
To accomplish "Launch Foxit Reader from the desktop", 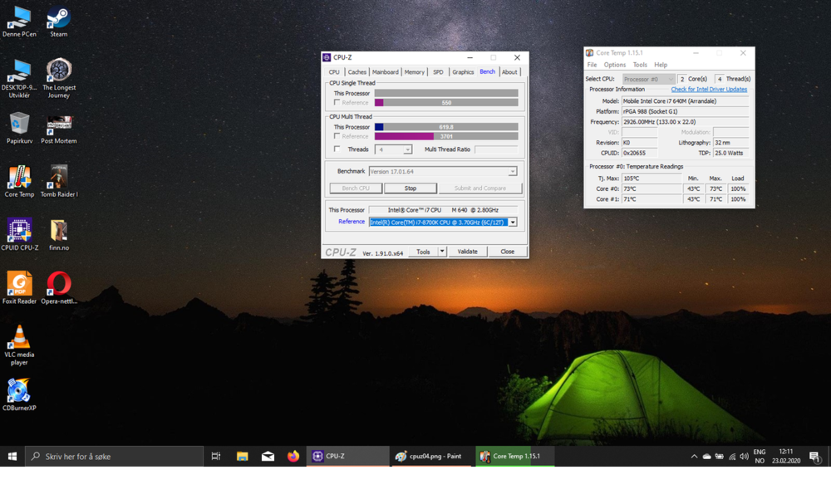I will (x=19, y=288).
